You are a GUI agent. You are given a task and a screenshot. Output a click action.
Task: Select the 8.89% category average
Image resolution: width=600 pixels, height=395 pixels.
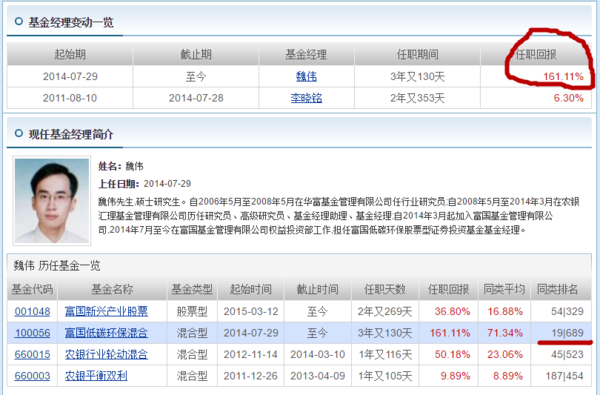coord(508,376)
